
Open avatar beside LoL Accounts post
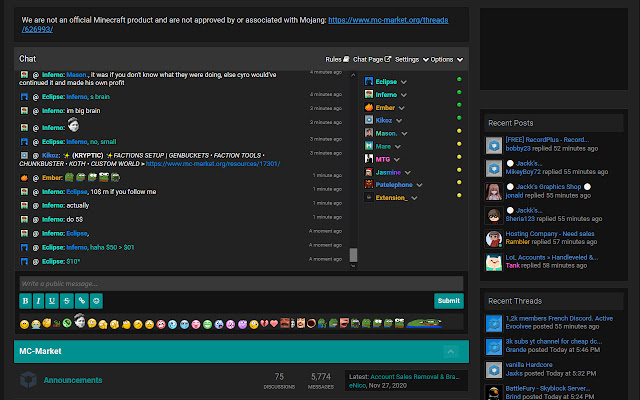coord(494,262)
